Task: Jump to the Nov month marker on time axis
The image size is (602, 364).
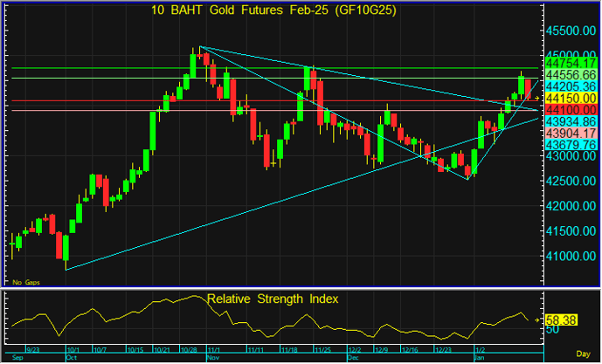Action: (212, 358)
